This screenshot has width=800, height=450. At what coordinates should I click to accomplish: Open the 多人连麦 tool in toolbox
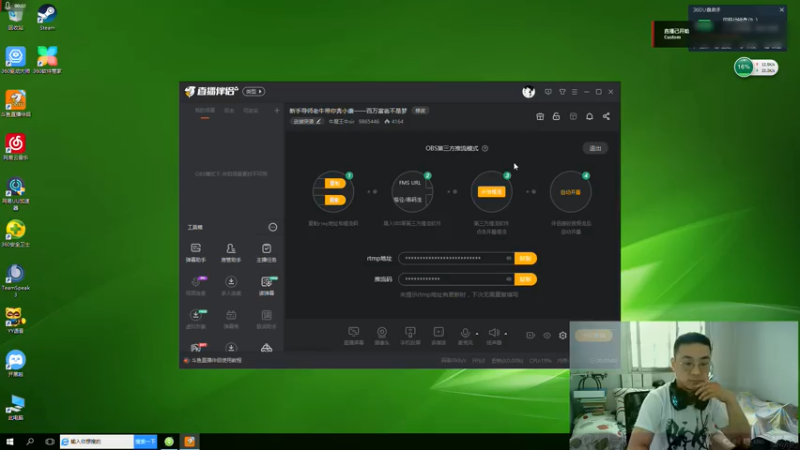point(231,286)
